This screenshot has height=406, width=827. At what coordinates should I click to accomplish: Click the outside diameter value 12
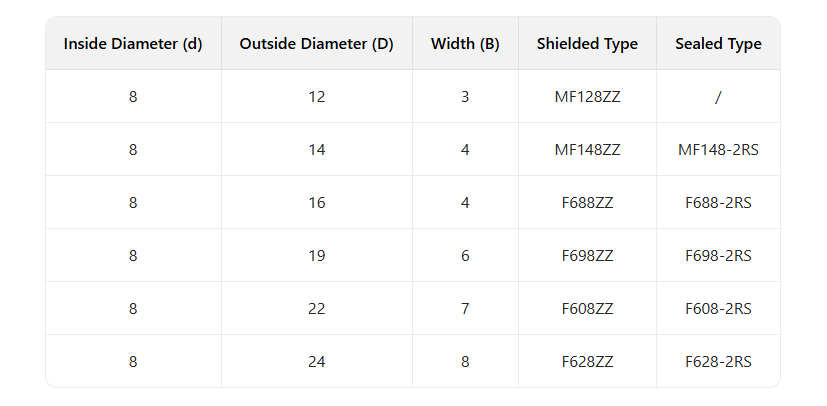point(317,97)
